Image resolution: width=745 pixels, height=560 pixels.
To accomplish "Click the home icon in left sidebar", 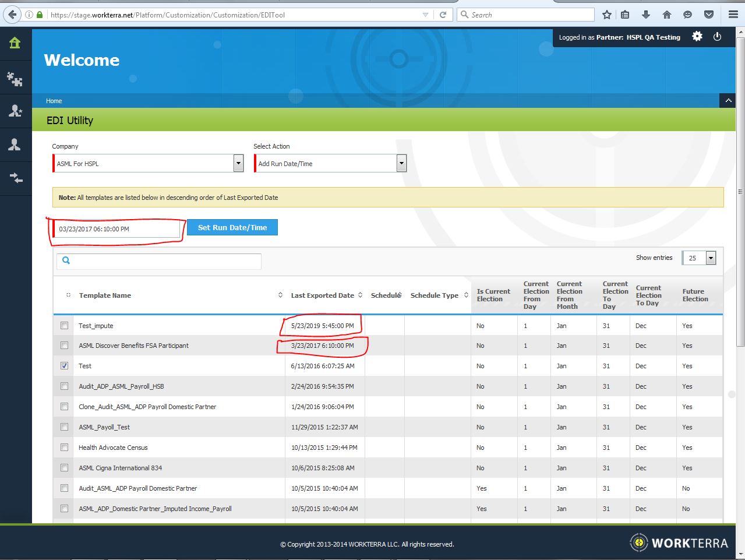I will click(15, 43).
